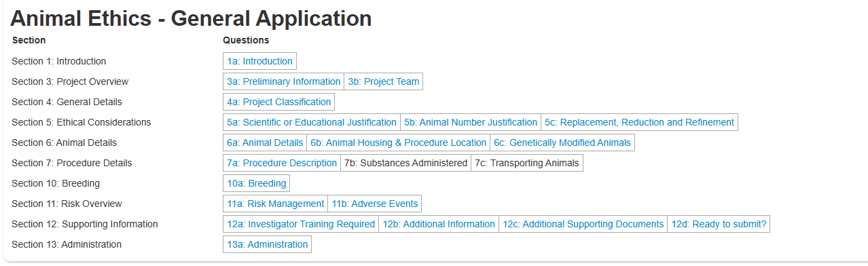Open 12c: Additional Supporting Documents
868x266 pixels.
(583, 224)
